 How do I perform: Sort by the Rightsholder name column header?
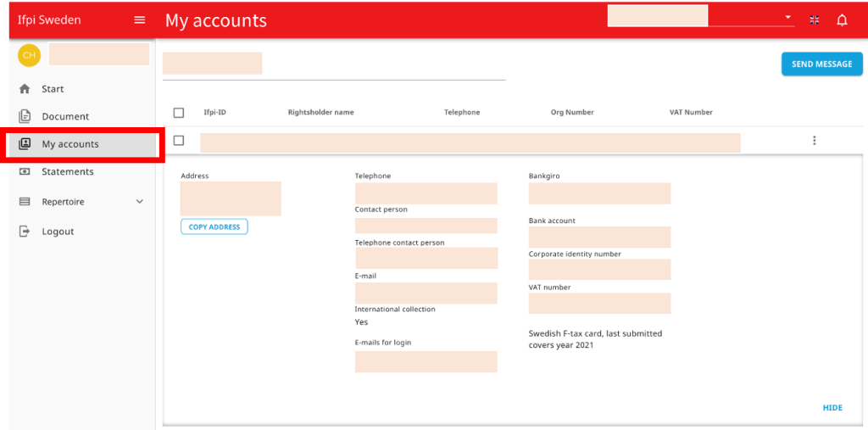tap(320, 113)
